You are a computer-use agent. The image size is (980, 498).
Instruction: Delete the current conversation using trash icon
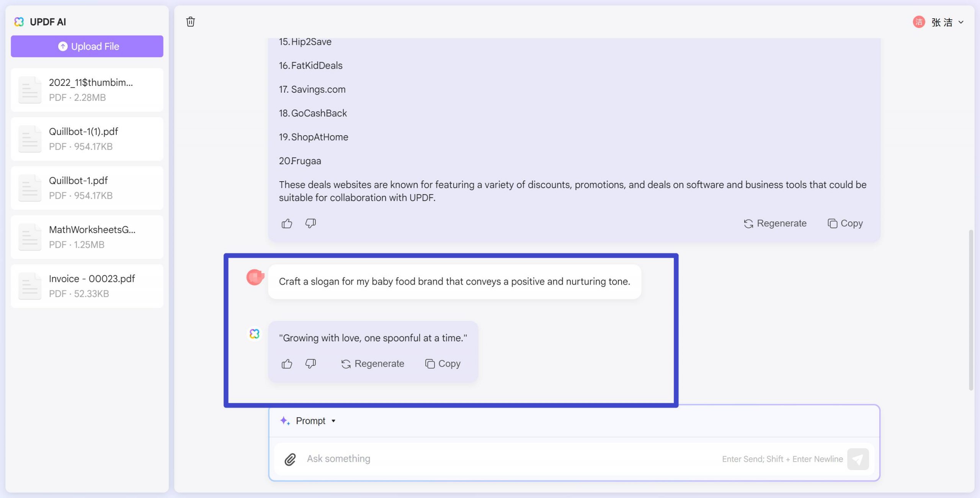click(x=191, y=22)
